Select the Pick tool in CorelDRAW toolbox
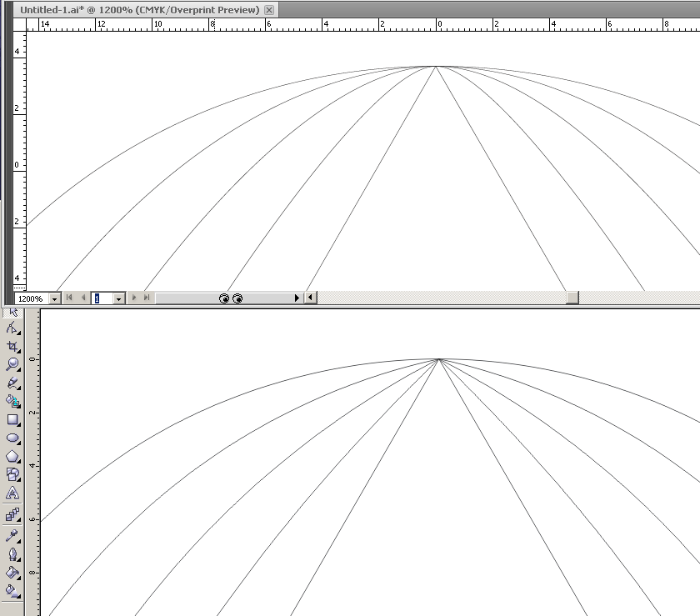Screen dimensions: 700x616 click(13, 312)
